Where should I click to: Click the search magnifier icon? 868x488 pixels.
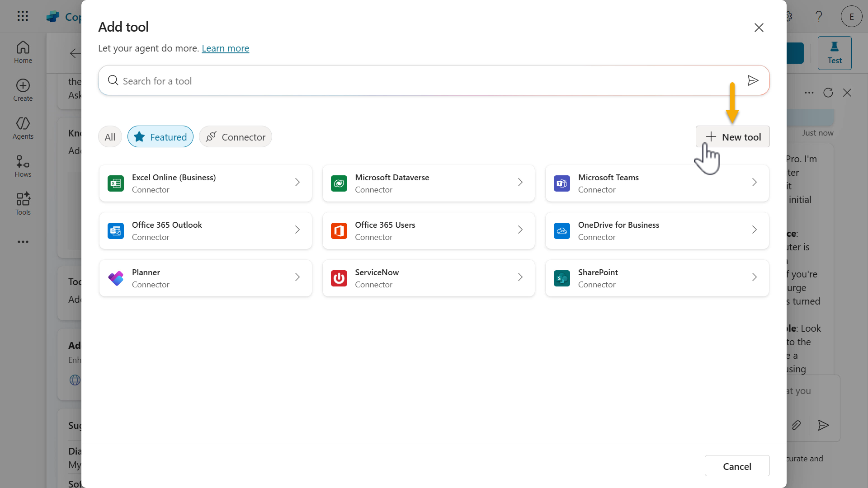click(113, 80)
